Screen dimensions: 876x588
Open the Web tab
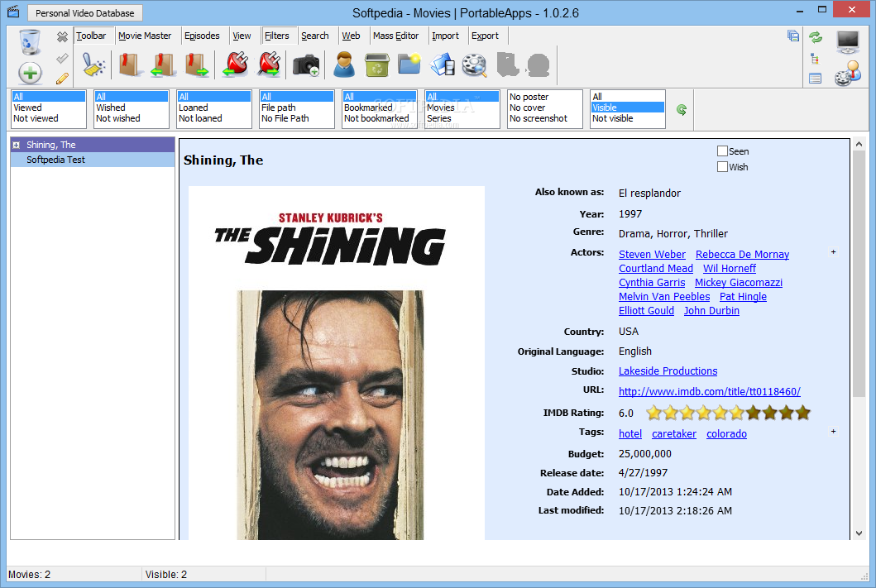351,36
